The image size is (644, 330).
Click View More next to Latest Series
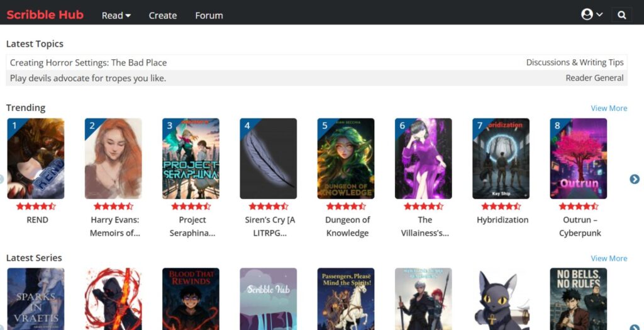click(608, 258)
